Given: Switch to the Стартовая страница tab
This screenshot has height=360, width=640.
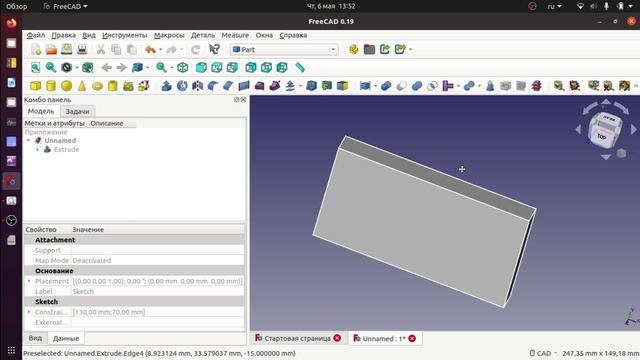Looking at the screenshot, I should (x=298, y=338).
